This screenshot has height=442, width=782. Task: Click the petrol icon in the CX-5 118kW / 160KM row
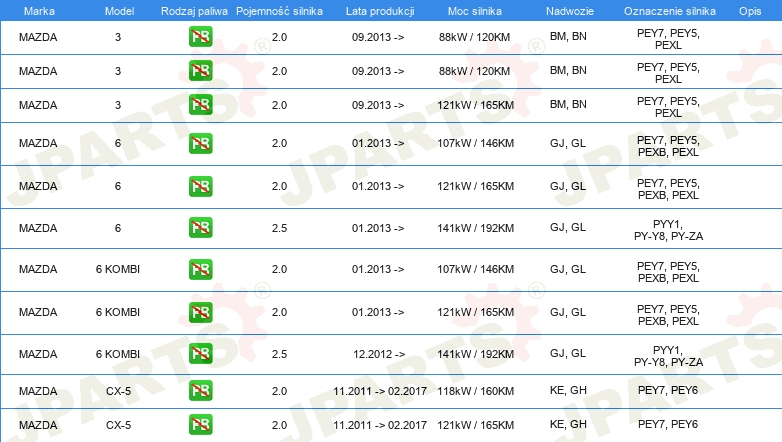tap(200, 391)
